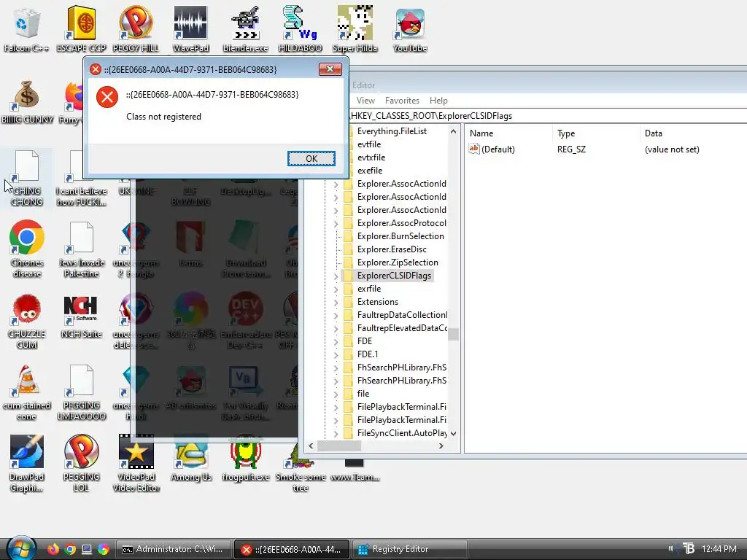Expand the Explorer.AssocProtocol key
The image size is (747, 560).
click(336, 223)
